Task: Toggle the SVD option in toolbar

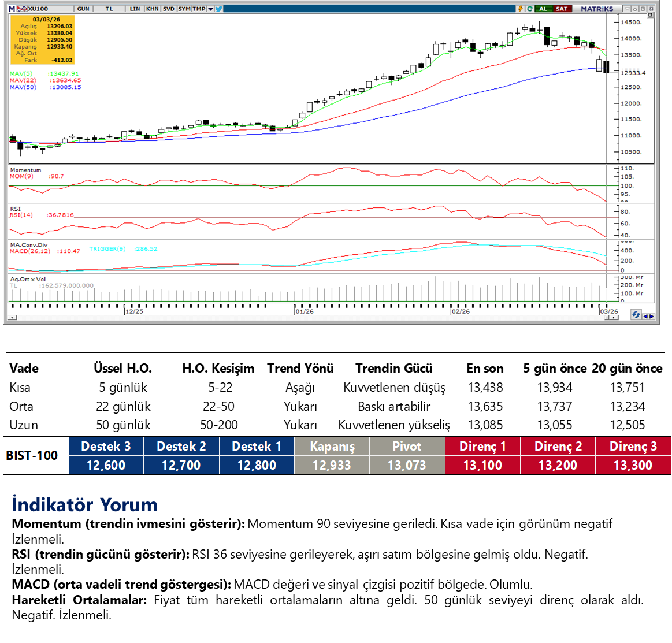Action: tap(168, 9)
